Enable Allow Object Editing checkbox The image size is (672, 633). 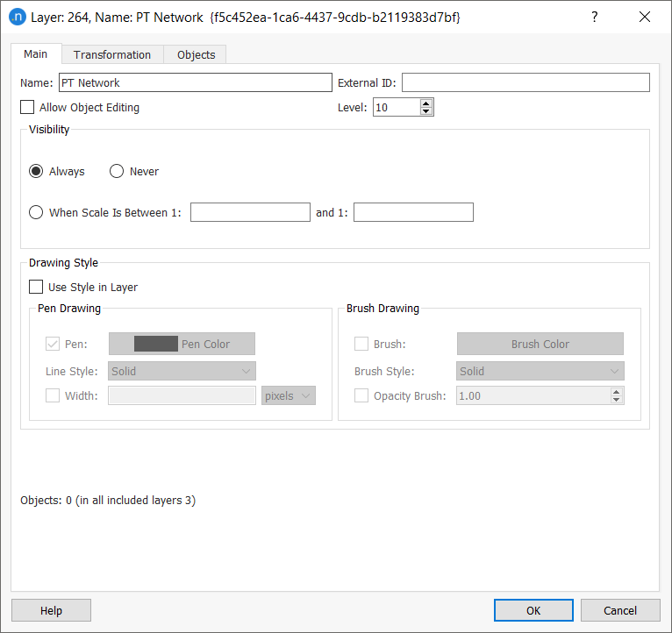[28, 108]
